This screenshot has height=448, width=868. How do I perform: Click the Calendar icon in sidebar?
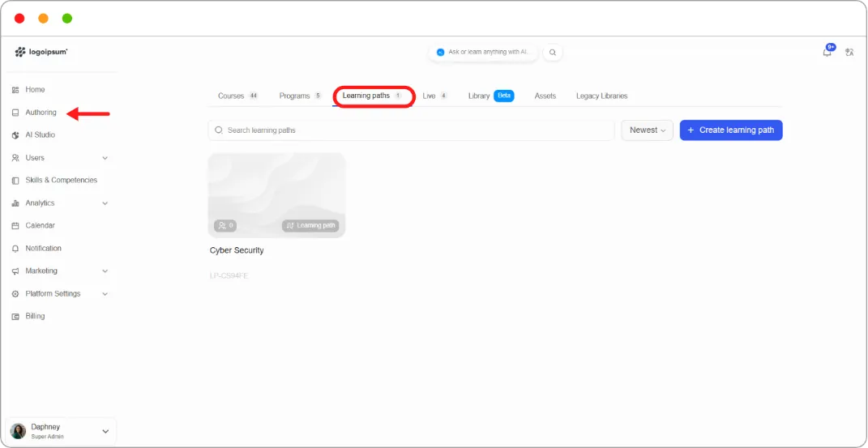point(15,226)
